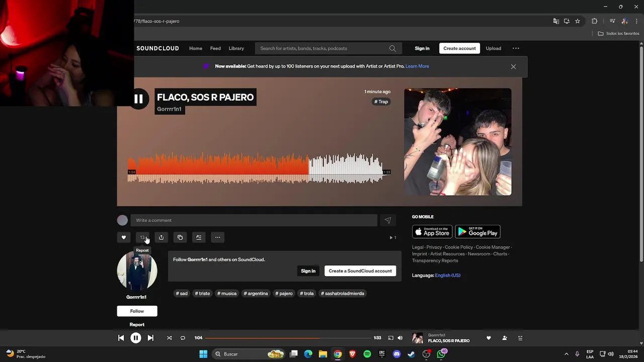Open the #argentina tag
This screenshot has width=644, height=362.
pos(256,294)
